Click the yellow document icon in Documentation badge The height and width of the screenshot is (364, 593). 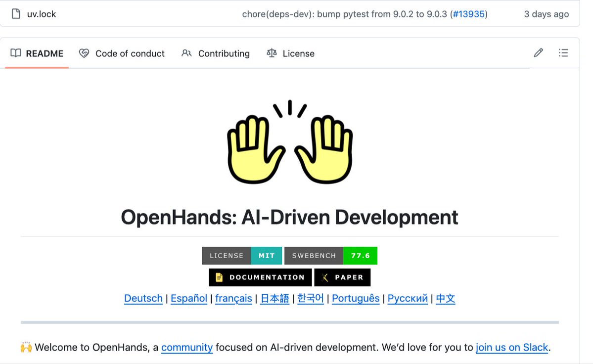pyautogui.click(x=219, y=277)
